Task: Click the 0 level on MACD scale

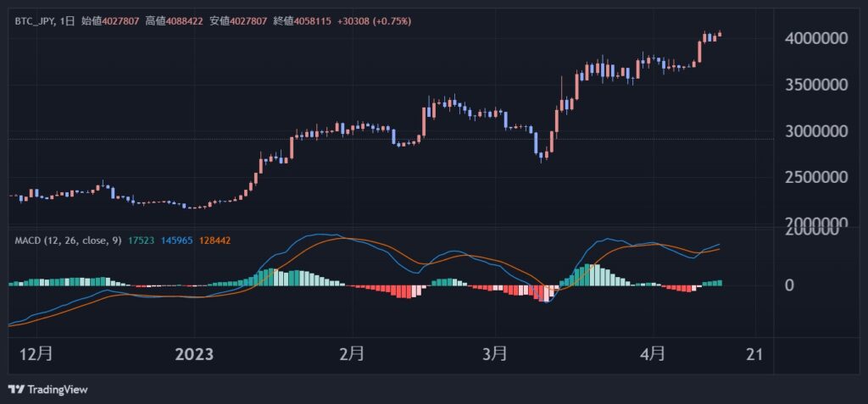Action: tap(790, 285)
